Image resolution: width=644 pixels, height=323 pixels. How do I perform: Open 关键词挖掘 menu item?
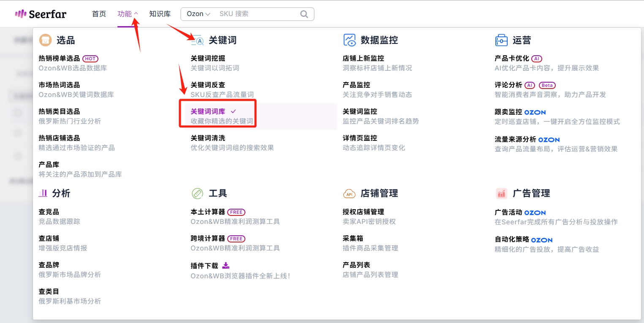coord(208,58)
